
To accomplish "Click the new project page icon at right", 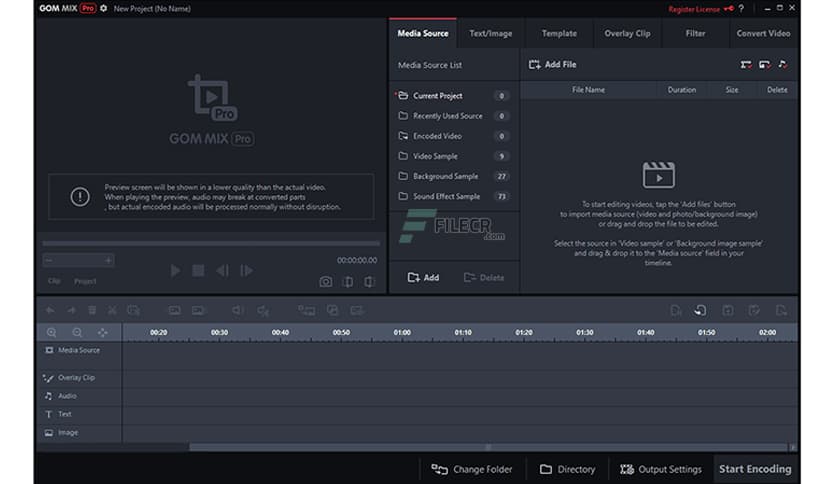I will click(x=675, y=310).
